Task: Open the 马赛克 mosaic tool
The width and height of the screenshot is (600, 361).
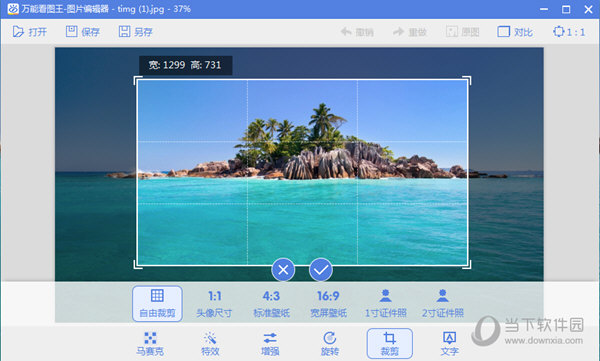Action: pos(150,344)
